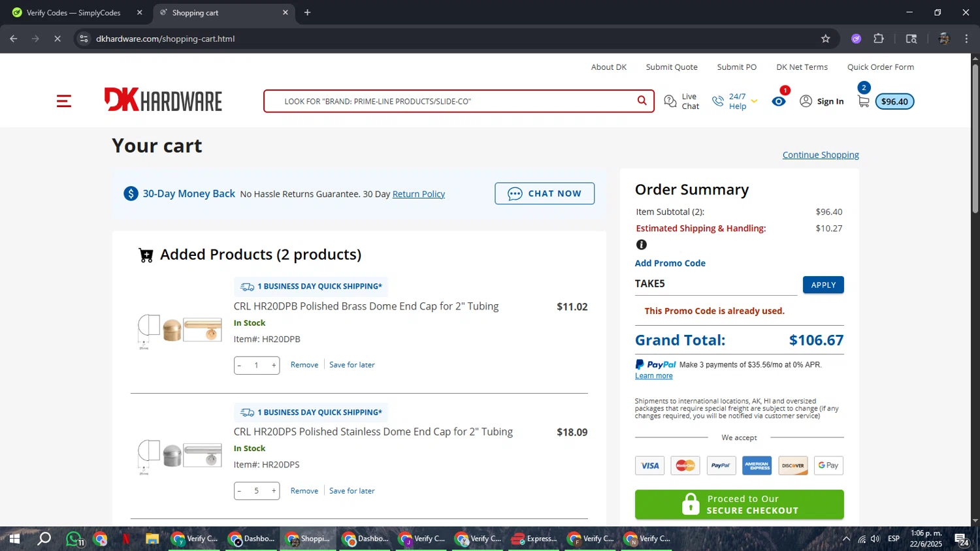The height and width of the screenshot is (551, 980).
Task: Click the Visa card icon
Action: point(650,465)
